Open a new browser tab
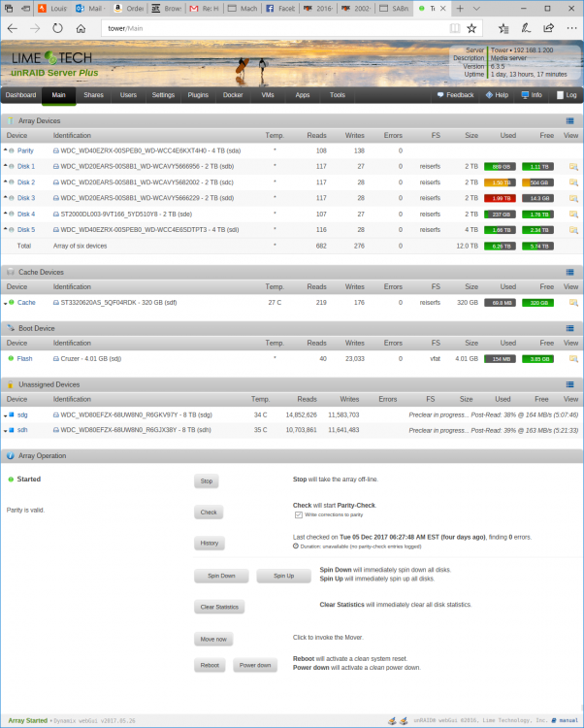 (460, 9)
